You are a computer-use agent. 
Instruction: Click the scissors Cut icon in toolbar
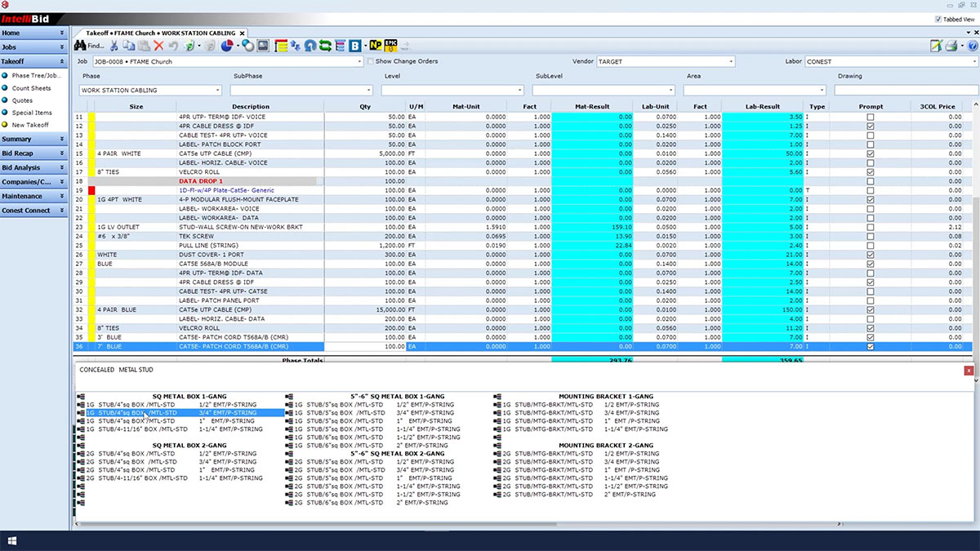tap(114, 46)
